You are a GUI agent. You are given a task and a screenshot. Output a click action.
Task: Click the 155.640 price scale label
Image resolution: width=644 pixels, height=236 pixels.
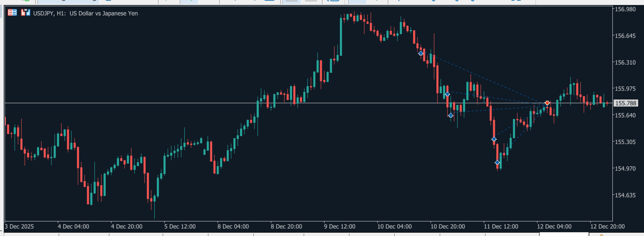click(625, 115)
